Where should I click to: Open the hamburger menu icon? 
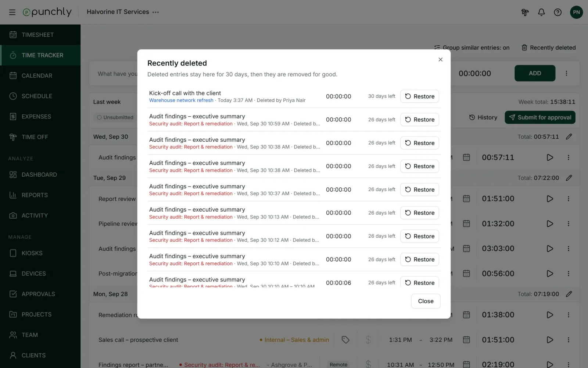(x=12, y=12)
